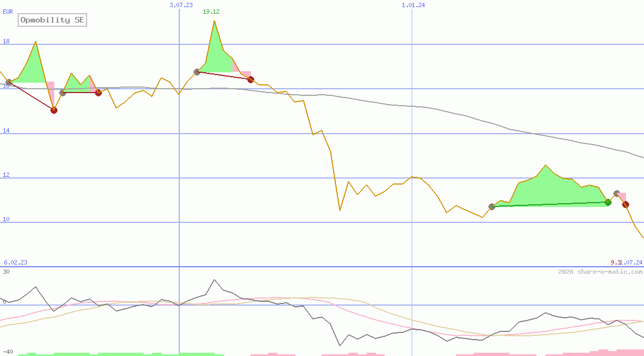644x356 pixels.
Task: Click the last red marker before the final drop
Action: pyautogui.click(x=625, y=204)
